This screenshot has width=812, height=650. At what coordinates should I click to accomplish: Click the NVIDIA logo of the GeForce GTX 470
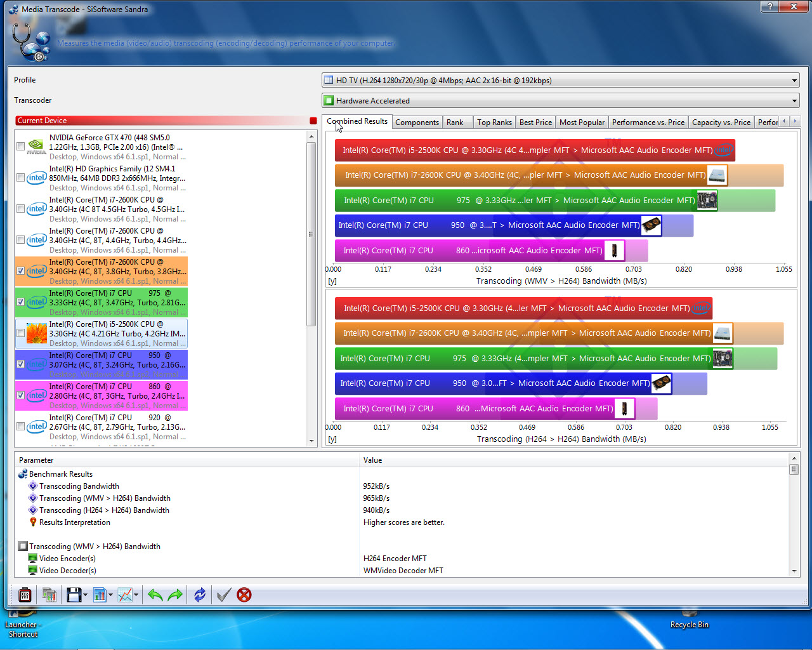tap(36, 147)
